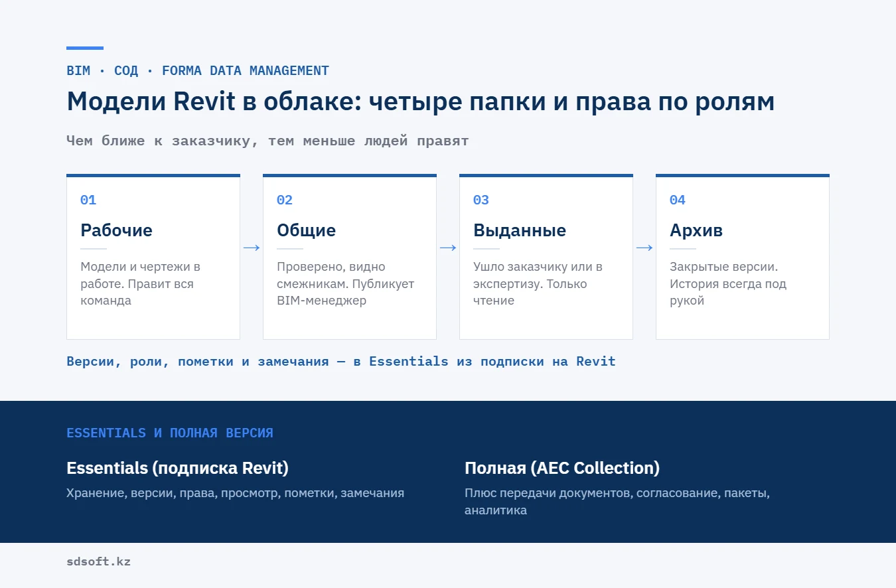Click text "Модели и чертежи в работе"
The image size is (896, 588).
(x=140, y=275)
